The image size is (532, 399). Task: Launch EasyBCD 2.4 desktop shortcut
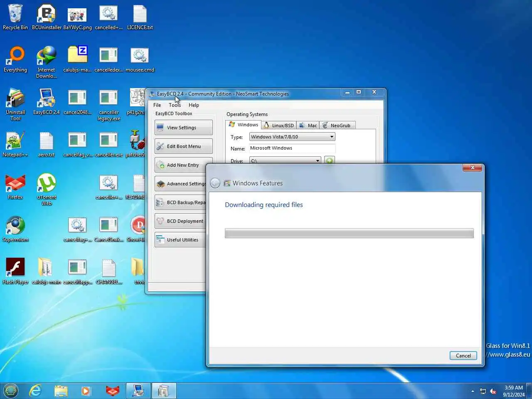pyautogui.click(x=47, y=102)
